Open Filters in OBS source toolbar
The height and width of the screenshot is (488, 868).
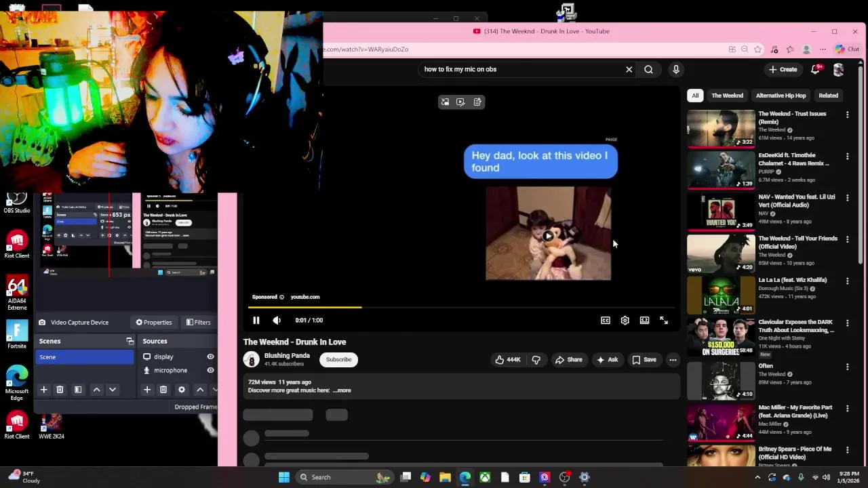tap(199, 323)
